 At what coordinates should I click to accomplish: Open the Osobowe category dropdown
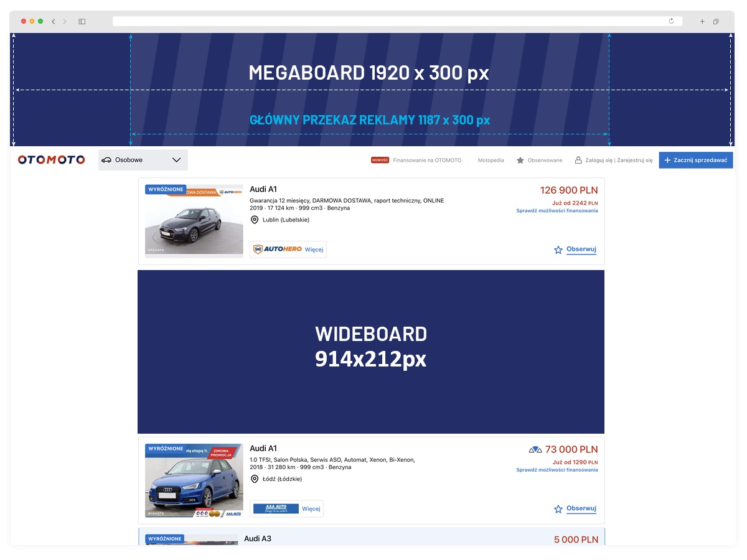[143, 160]
